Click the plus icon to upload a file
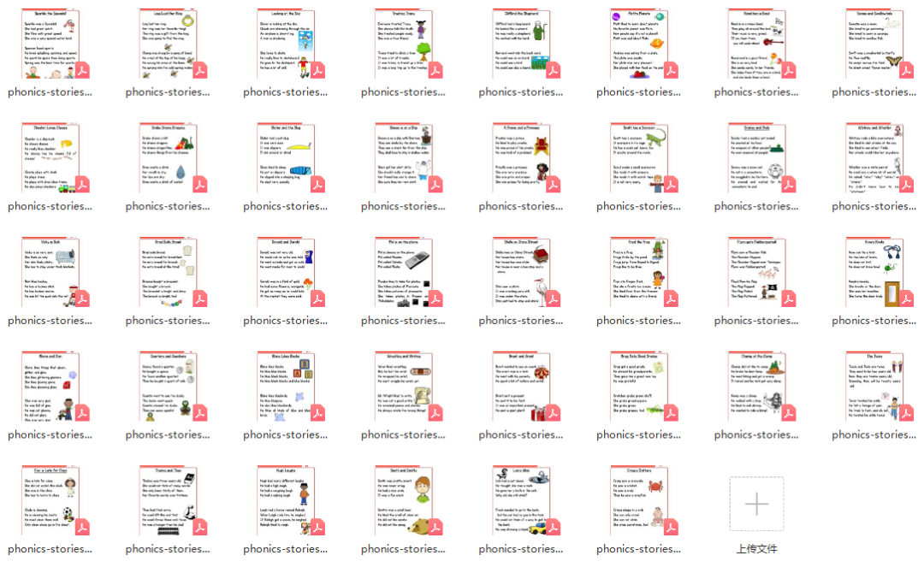This screenshot has height=567, width=924. tap(756, 505)
